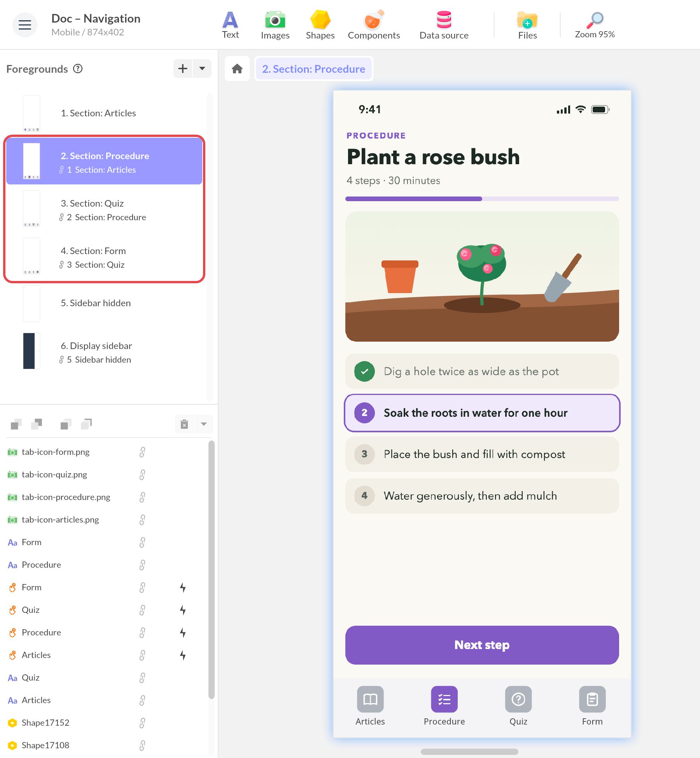Select foreground 3. Section: Quiz
This screenshot has width=700, height=758.
pyautogui.click(x=104, y=209)
